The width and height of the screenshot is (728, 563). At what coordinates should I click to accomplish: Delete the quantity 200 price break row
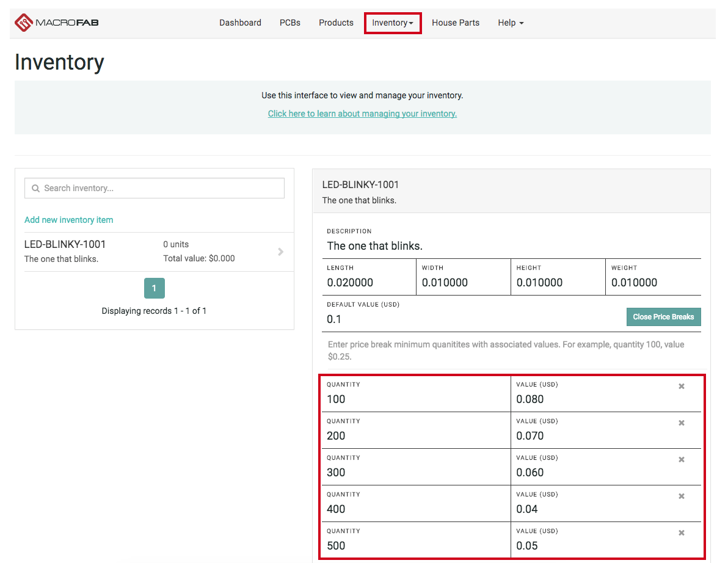(x=682, y=423)
